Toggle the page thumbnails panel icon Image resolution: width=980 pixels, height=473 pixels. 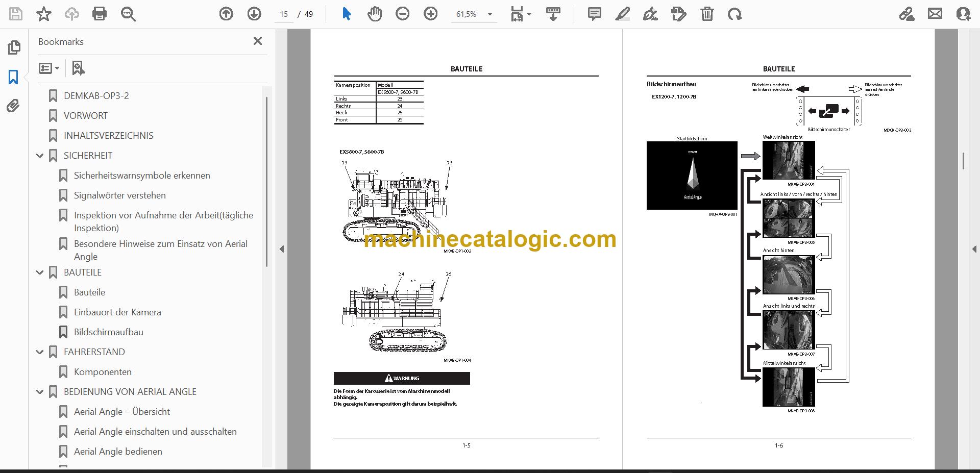[14, 47]
